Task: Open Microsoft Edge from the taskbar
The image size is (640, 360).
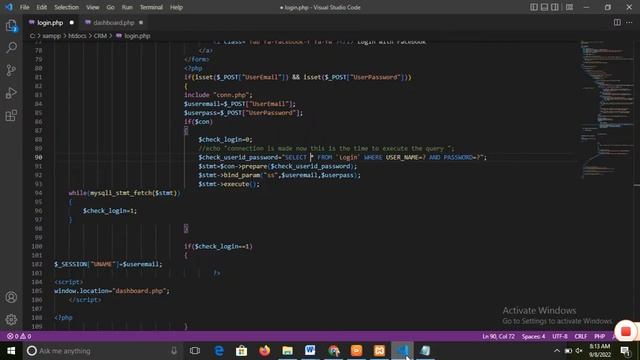Action: pyautogui.click(x=219, y=351)
